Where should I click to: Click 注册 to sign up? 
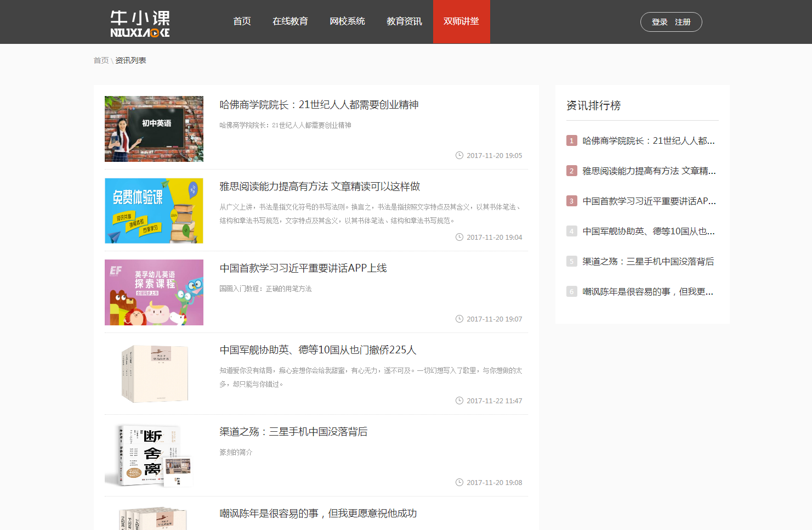(x=683, y=22)
